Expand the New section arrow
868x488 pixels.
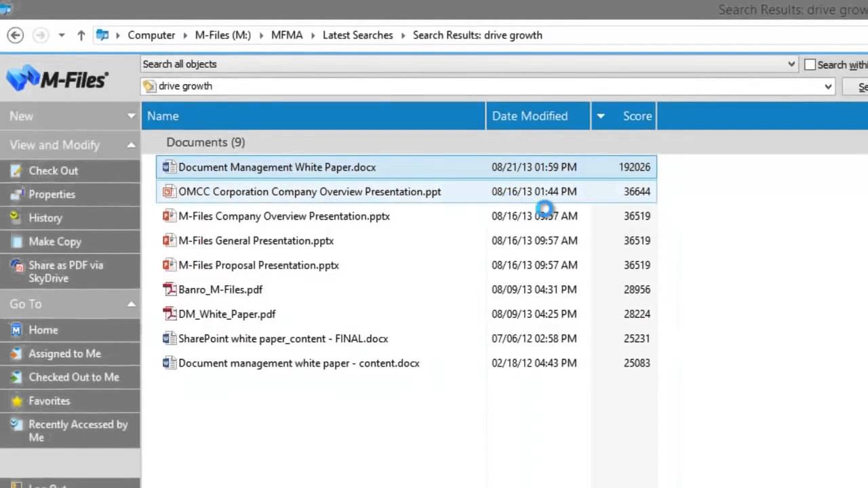coord(131,116)
